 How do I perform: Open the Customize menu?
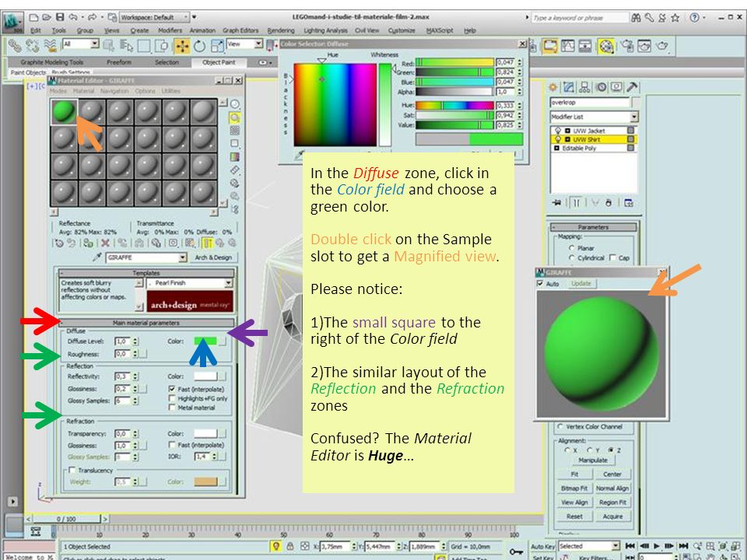(402, 30)
